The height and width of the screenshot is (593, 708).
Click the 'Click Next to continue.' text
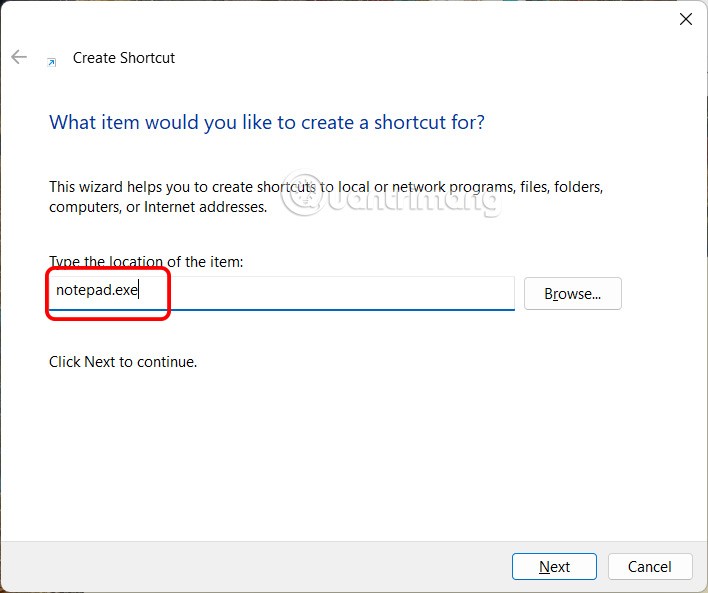pos(123,362)
